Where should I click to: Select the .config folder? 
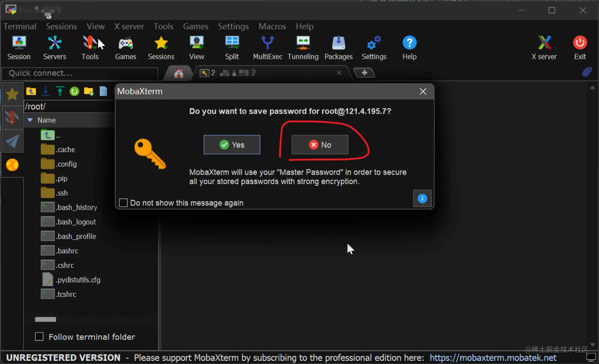coord(59,164)
